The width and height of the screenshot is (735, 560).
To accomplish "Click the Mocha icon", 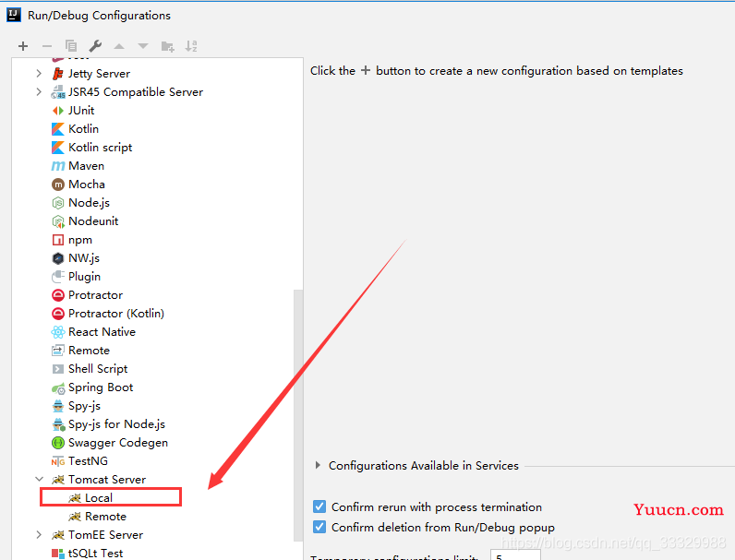I will pyautogui.click(x=57, y=185).
